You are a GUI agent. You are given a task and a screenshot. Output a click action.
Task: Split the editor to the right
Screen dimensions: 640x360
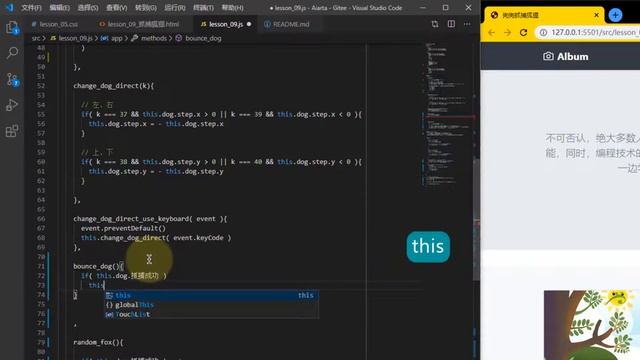tap(451, 24)
